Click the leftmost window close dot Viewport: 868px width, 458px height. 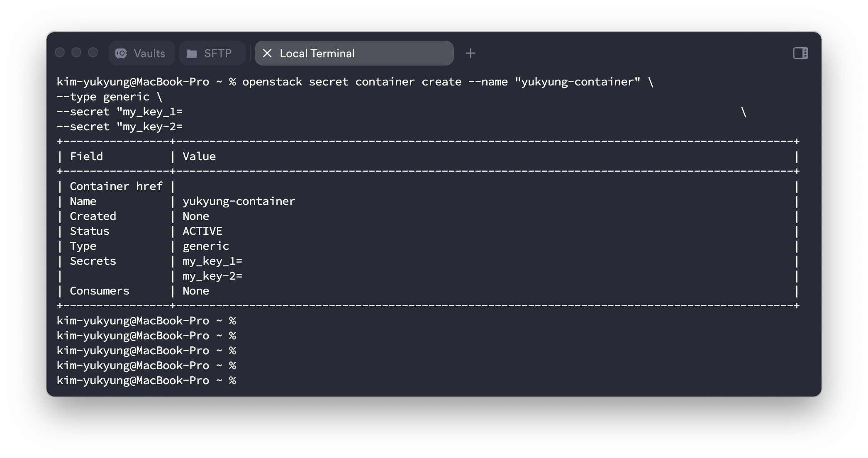(x=60, y=53)
